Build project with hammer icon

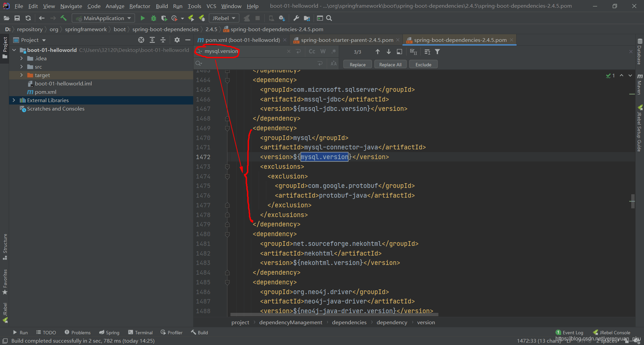[x=63, y=18]
